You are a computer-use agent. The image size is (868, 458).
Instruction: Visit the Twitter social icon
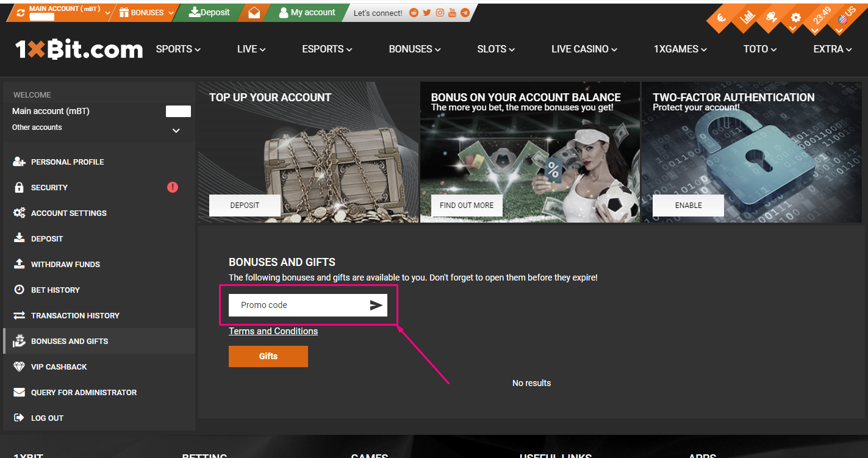[427, 12]
